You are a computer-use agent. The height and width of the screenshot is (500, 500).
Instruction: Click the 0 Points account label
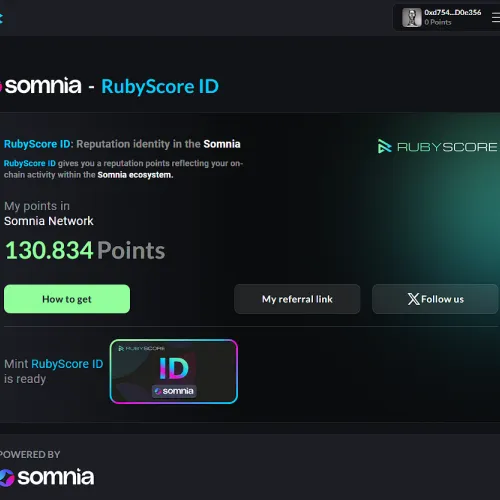(x=438, y=22)
